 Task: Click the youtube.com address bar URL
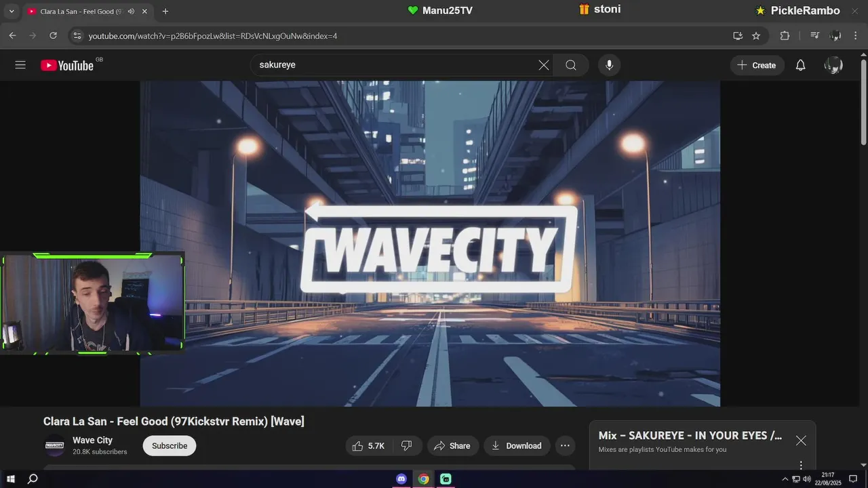pos(213,36)
